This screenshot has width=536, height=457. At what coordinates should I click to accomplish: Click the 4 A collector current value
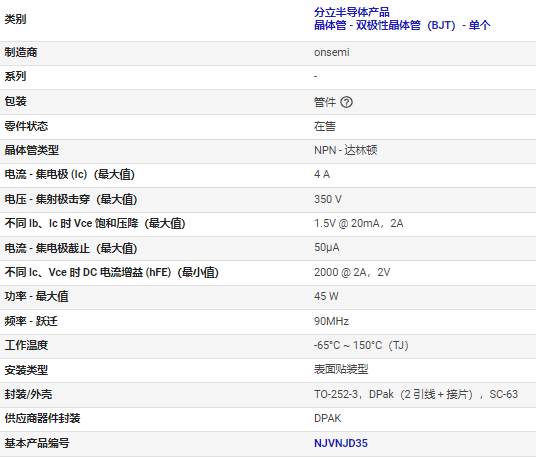322,174
